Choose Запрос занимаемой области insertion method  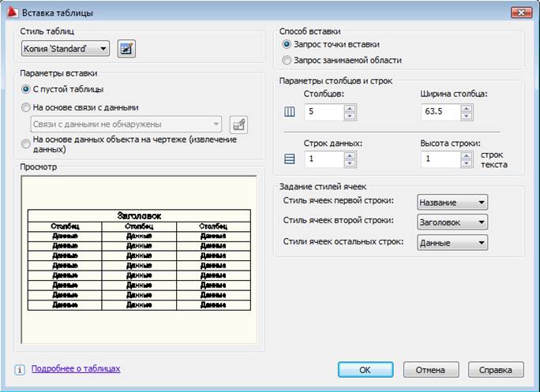point(287,60)
